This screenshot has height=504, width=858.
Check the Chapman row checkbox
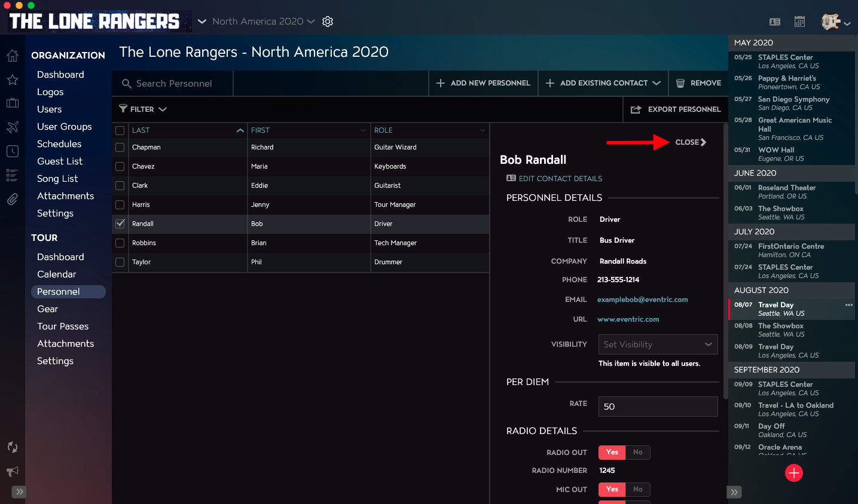pos(120,147)
